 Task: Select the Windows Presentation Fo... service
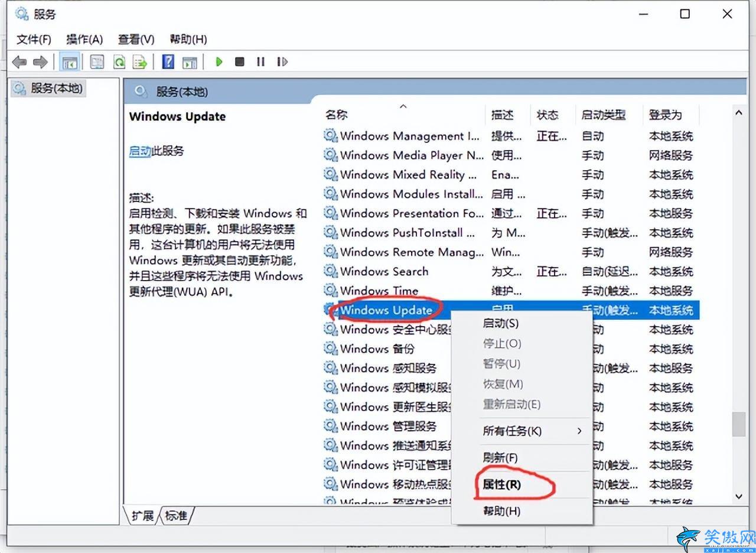click(511, 213)
